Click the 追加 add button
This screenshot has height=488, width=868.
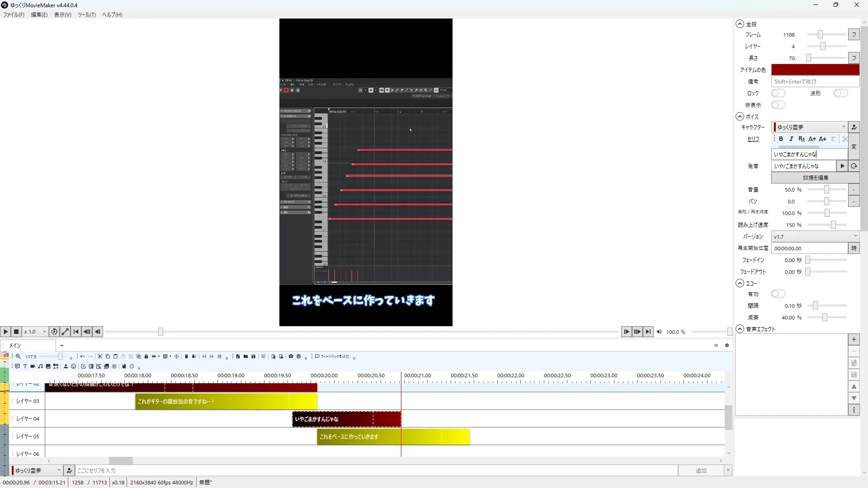point(700,470)
